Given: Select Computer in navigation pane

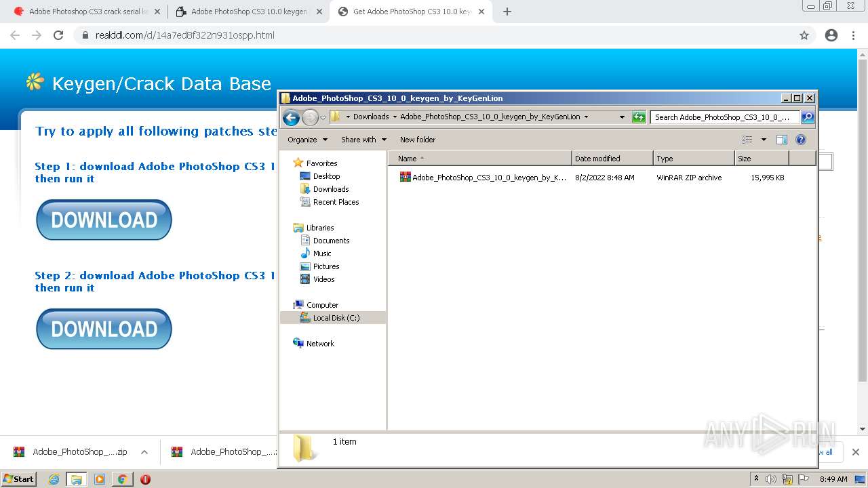Looking at the screenshot, I should (x=322, y=305).
